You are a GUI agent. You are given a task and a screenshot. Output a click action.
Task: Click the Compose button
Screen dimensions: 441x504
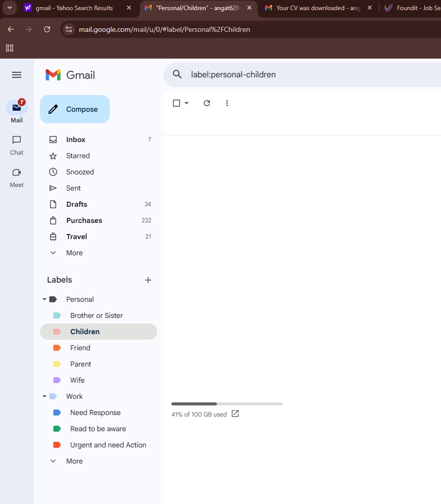75,109
